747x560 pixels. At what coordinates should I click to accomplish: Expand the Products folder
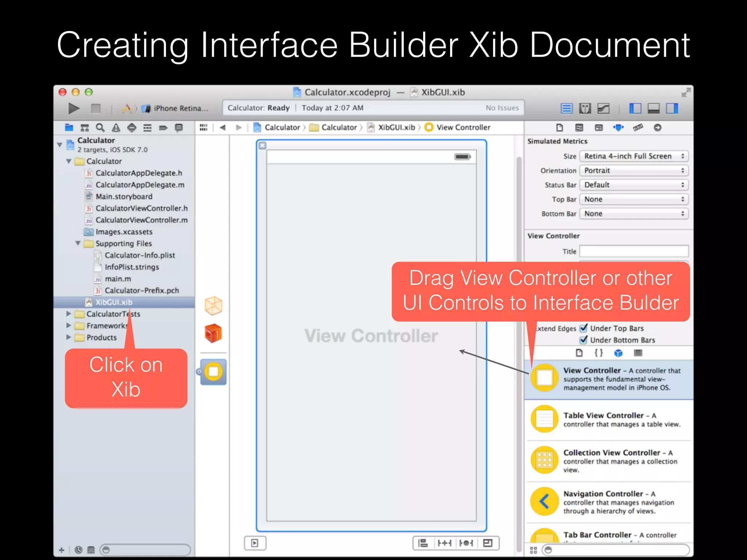pyautogui.click(x=69, y=337)
